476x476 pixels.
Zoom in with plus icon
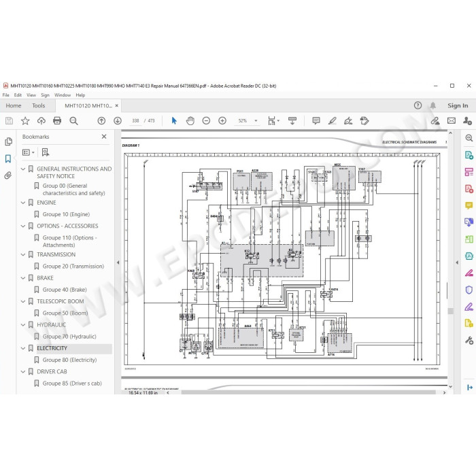(x=222, y=121)
